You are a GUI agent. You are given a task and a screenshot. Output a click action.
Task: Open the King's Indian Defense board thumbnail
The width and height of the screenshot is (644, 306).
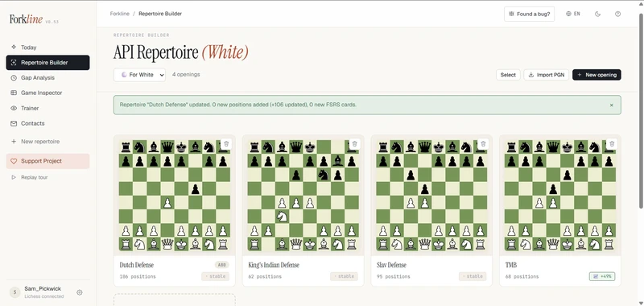[303, 195]
